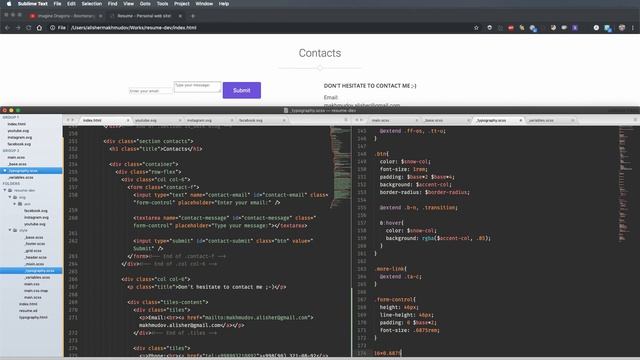Image resolution: width=640 pixels, height=360 pixels.
Task: Click the Type your message textarea
Action: click(198, 87)
